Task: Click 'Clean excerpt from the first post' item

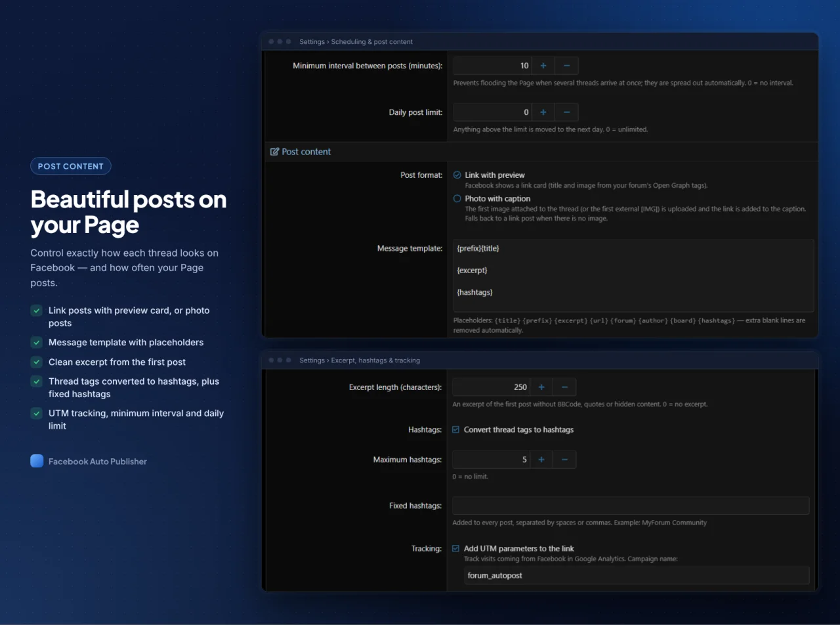Action: [117, 362]
